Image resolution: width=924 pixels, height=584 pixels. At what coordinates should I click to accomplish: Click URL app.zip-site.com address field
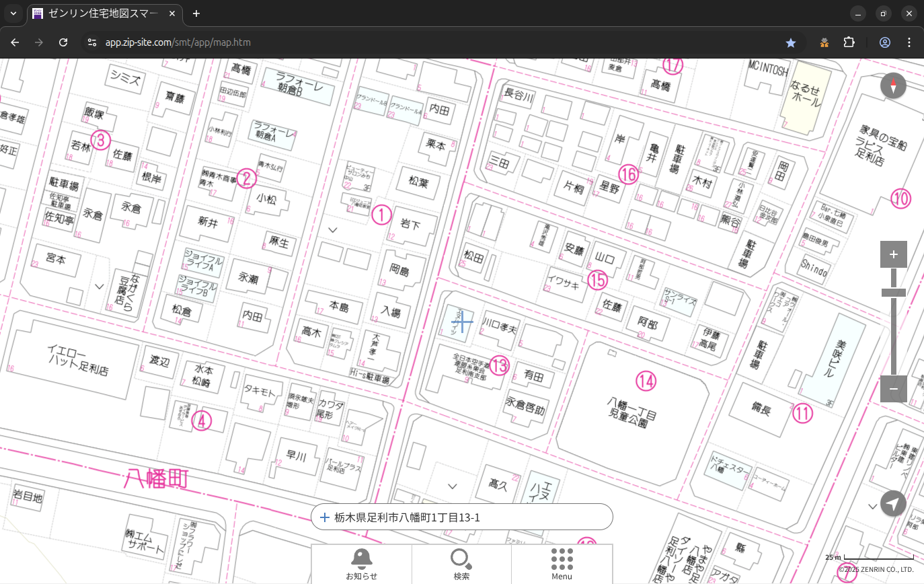click(178, 42)
